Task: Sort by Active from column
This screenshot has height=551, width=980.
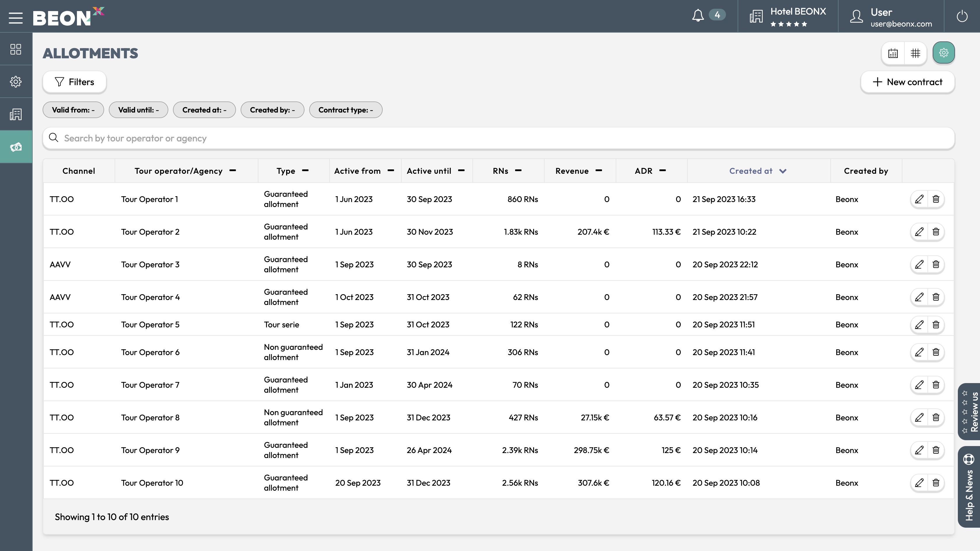Action: pyautogui.click(x=365, y=171)
